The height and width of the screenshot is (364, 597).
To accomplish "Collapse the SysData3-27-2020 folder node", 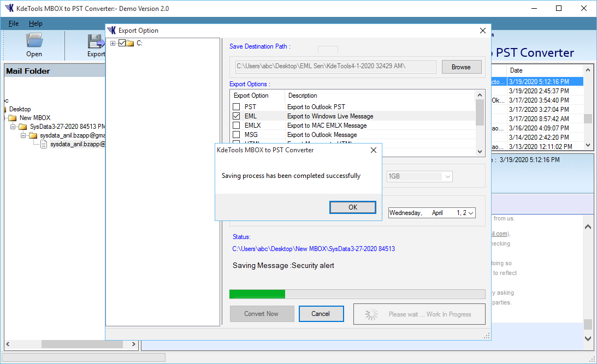I will point(13,127).
